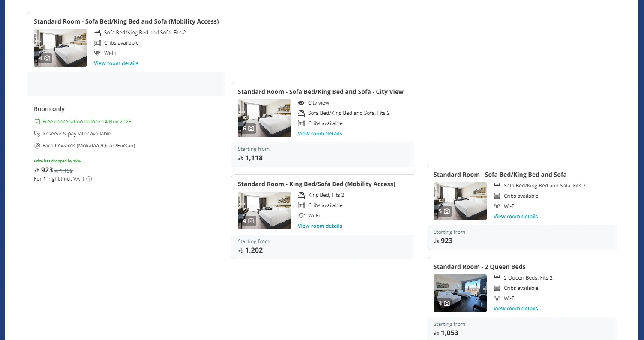Click the camera icon on City View room photo
The image size is (644, 340).
(251, 128)
